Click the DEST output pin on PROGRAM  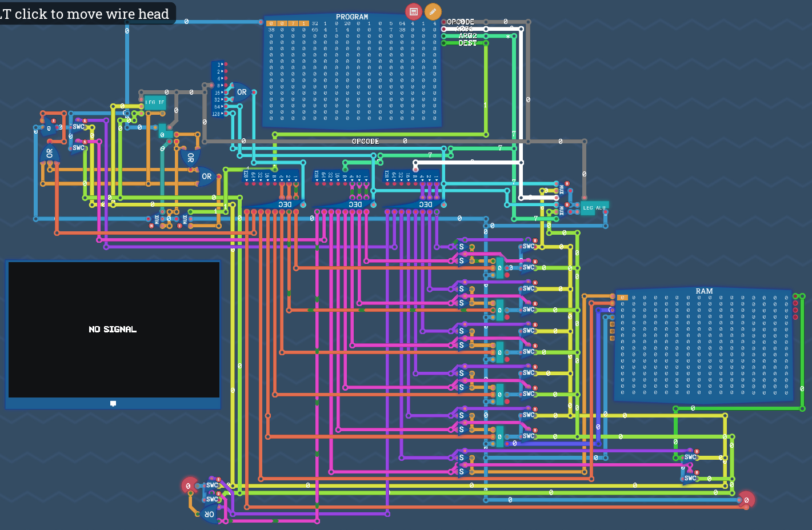tap(444, 43)
